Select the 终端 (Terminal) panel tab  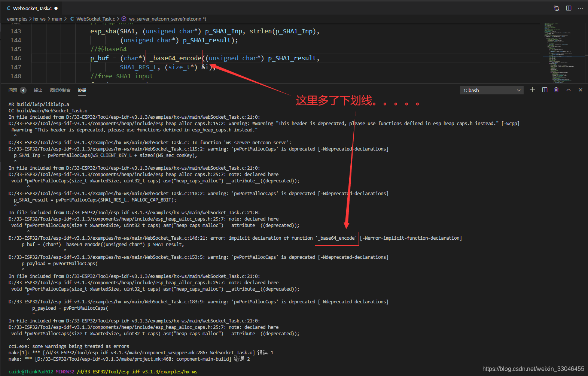pyautogui.click(x=82, y=90)
